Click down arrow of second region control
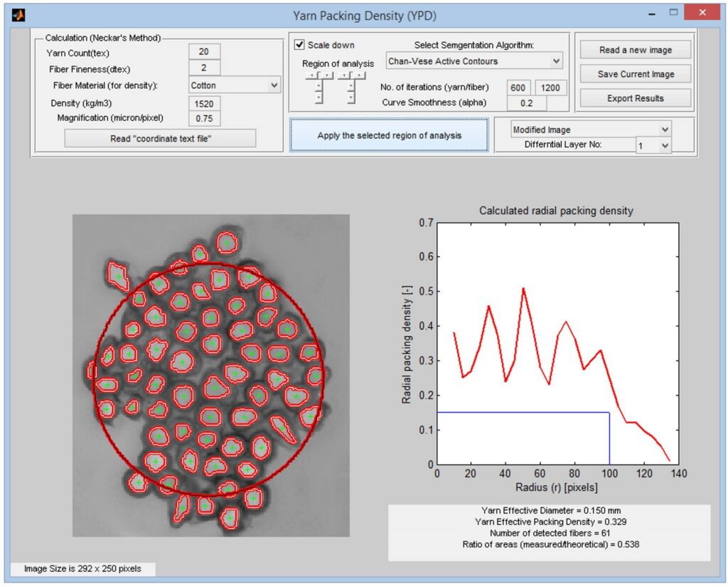Image resolution: width=728 pixels, height=587 pixels. point(351,97)
